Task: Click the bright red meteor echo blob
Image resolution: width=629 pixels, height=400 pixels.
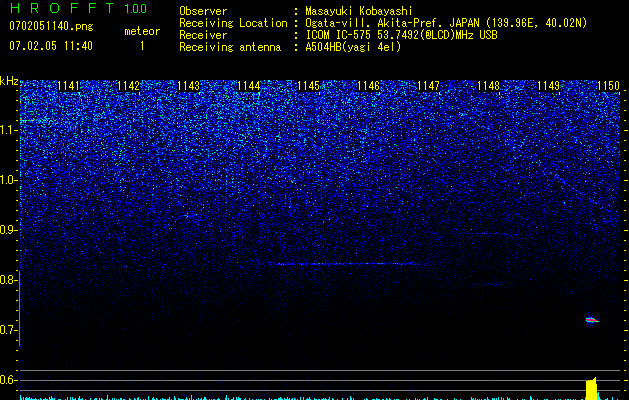Action: 592,320
